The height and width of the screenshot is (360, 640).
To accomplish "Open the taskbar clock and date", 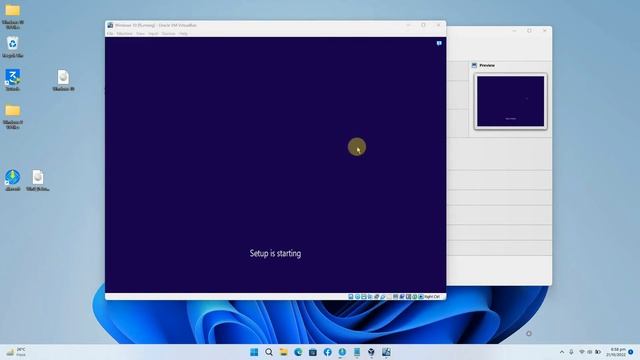I will (x=616, y=352).
